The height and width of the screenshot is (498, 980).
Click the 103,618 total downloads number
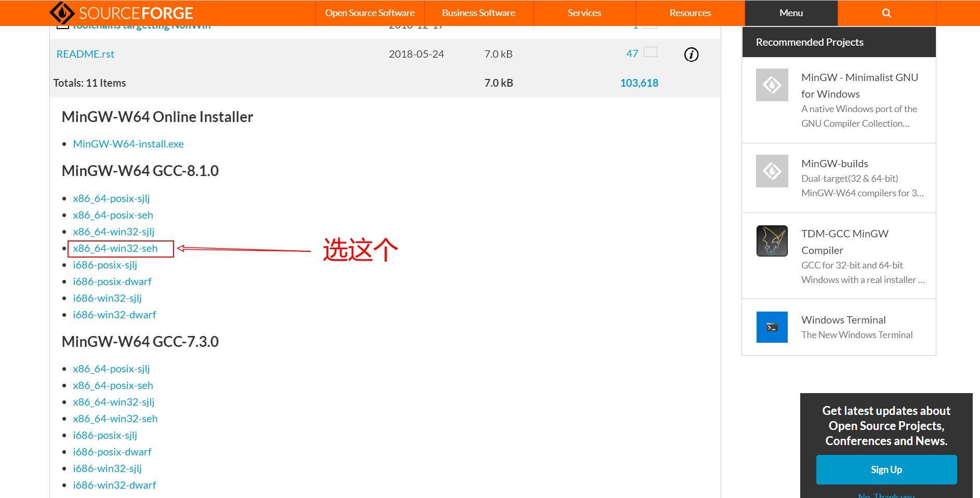(x=639, y=83)
